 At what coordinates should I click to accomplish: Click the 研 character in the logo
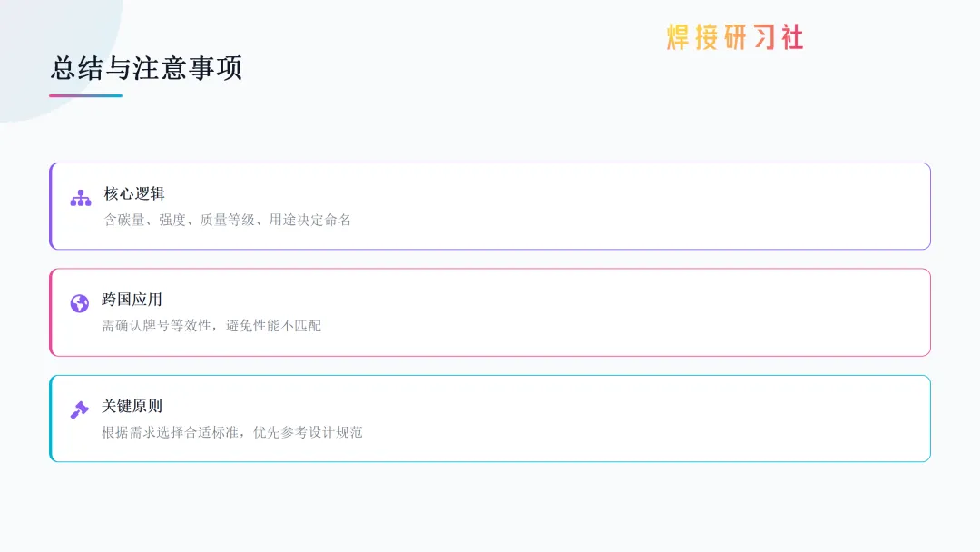coord(735,37)
